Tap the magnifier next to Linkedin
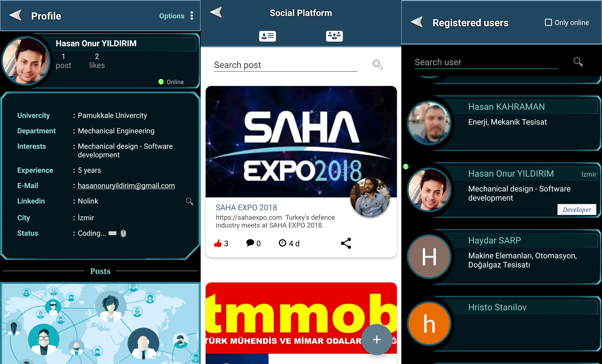This screenshot has width=602, height=364. click(189, 201)
